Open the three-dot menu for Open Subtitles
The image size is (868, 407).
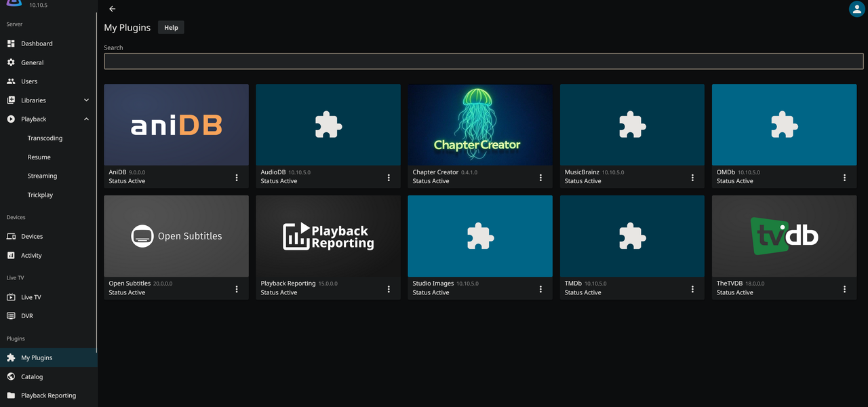[237, 289]
